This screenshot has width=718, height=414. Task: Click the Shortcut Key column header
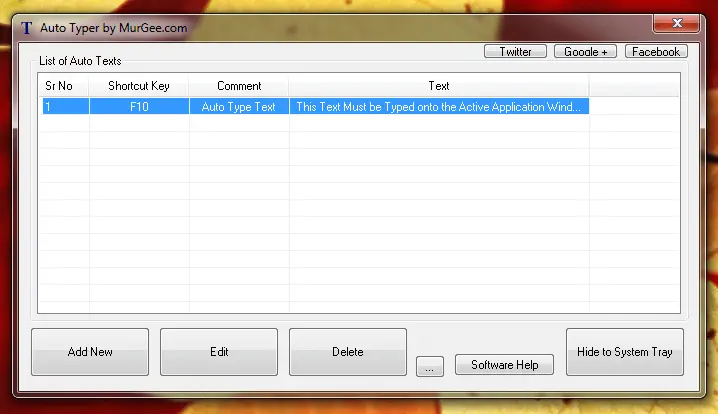pos(139,86)
